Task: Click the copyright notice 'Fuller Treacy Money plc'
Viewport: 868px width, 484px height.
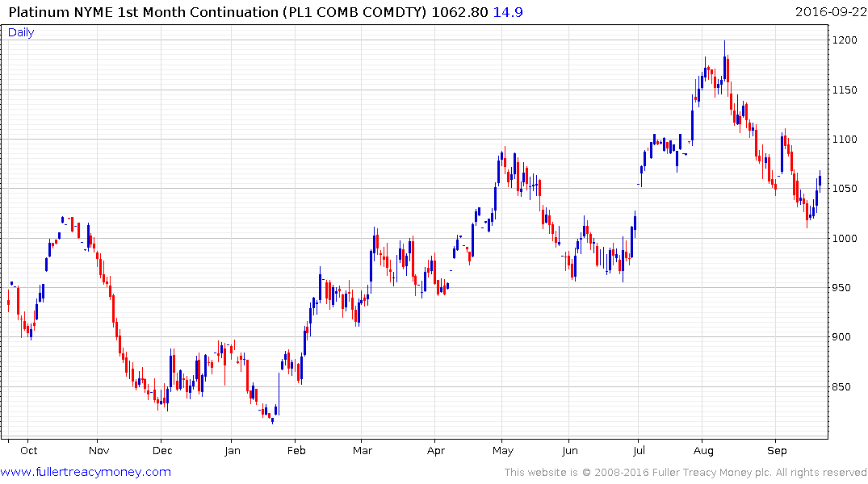Action: [711, 473]
